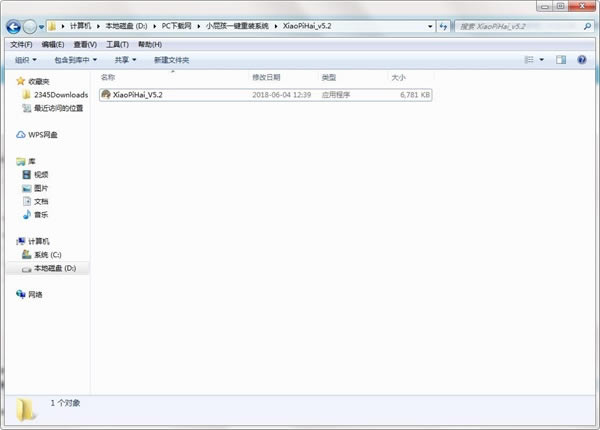The image size is (600, 430).
Task: Open the recent pages dropdown arrow
Action: coord(41,27)
